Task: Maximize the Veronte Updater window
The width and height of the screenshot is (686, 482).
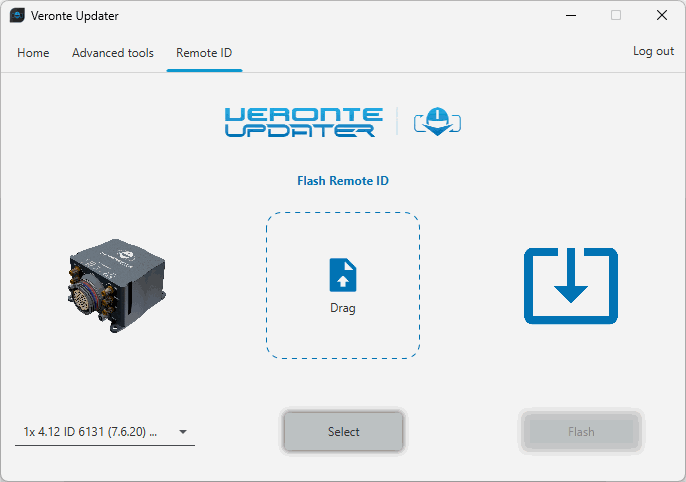Action: [x=616, y=16]
